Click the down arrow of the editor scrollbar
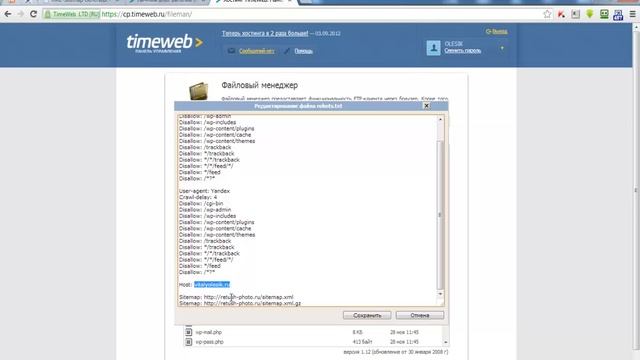The image size is (640, 360). (x=440, y=294)
